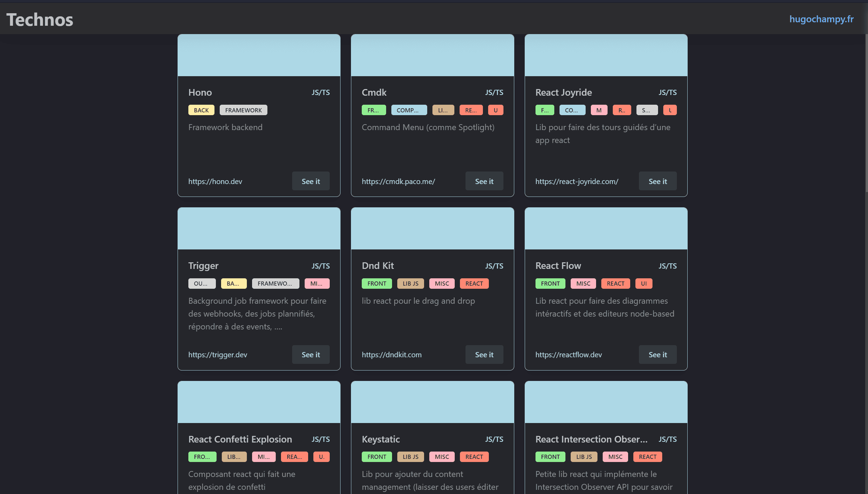Click the JS/TS label on the Hono card
Image resolution: width=868 pixels, height=494 pixels.
(320, 92)
